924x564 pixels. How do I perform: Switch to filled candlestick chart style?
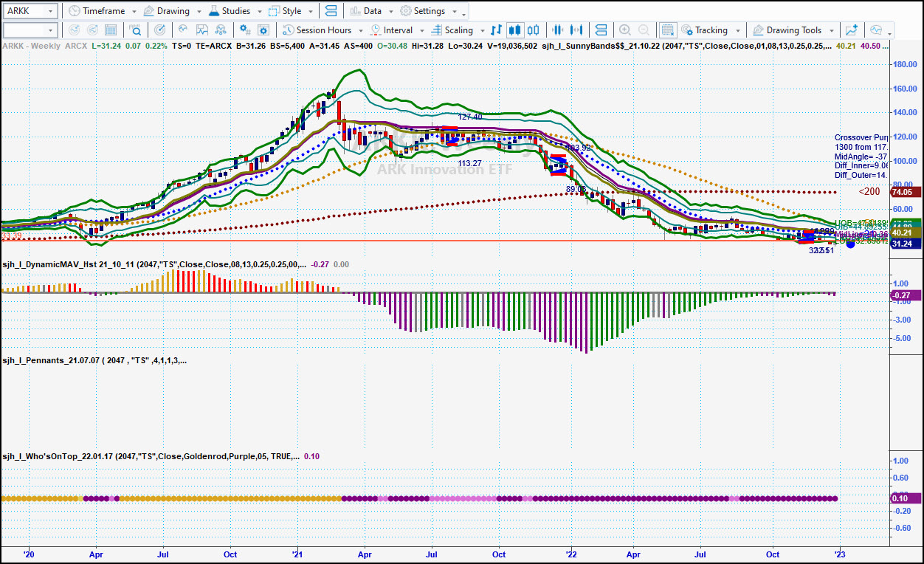click(515, 30)
